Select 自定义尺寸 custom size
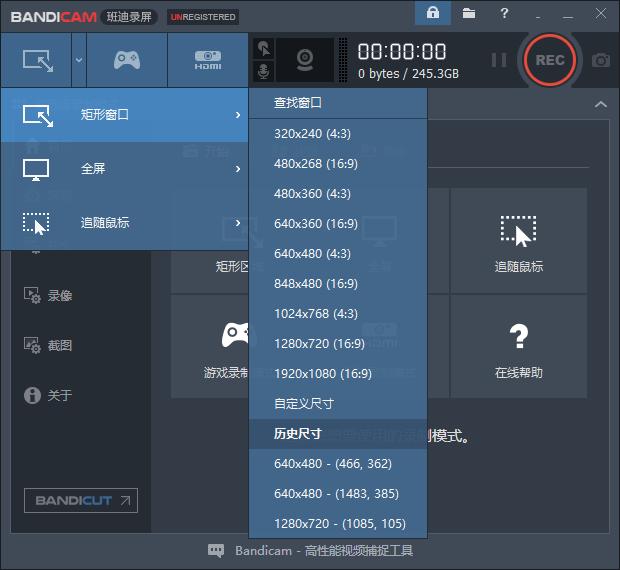Screen dimensions: 620x570 (338, 404)
